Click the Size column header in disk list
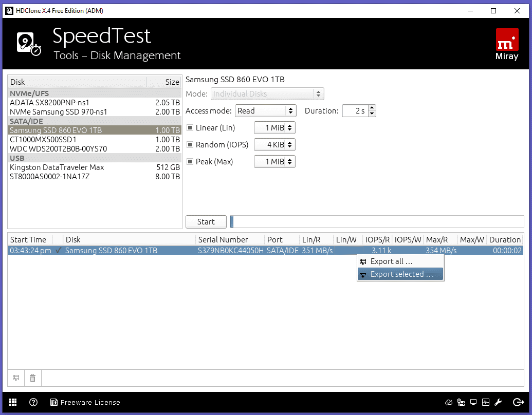Image resolution: width=532 pixels, height=415 pixels. click(x=164, y=82)
